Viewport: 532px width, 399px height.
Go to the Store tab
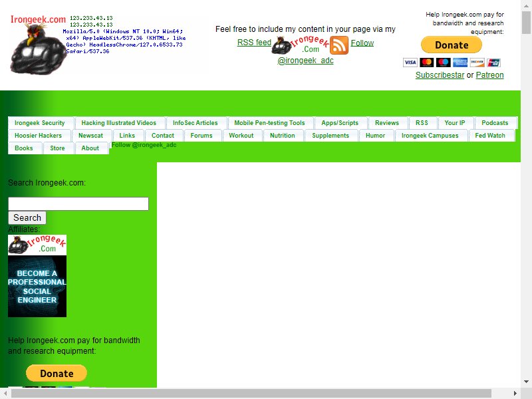(57, 148)
